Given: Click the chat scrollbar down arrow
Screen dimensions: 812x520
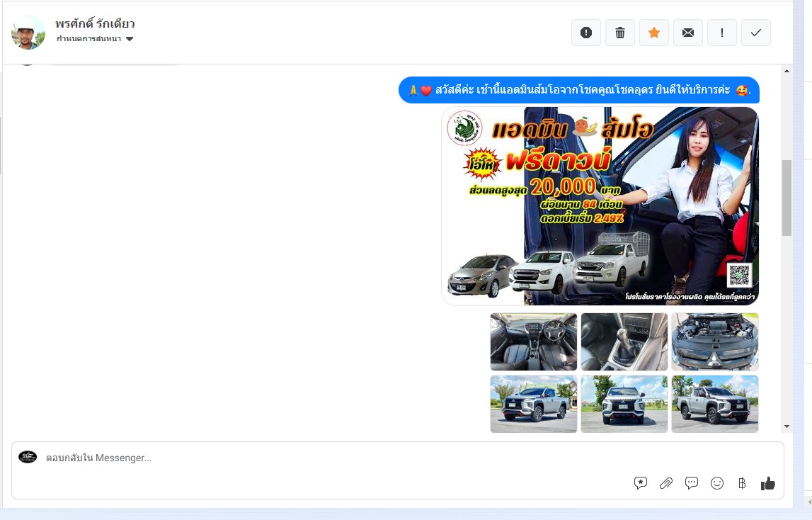Looking at the screenshot, I should click(787, 426).
